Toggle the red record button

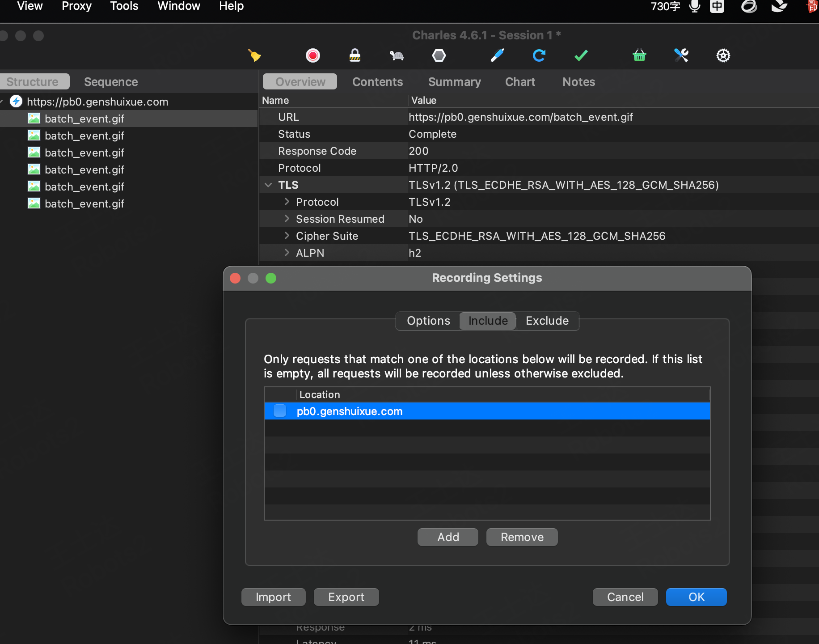point(313,55)
